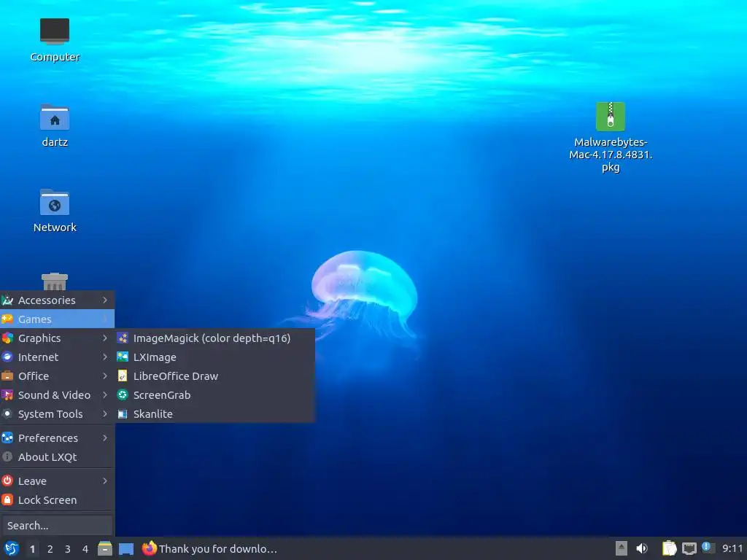
Task: Activate the Firefox 'Thank you for downlo...' task
Action: click(x=209, y=549)
